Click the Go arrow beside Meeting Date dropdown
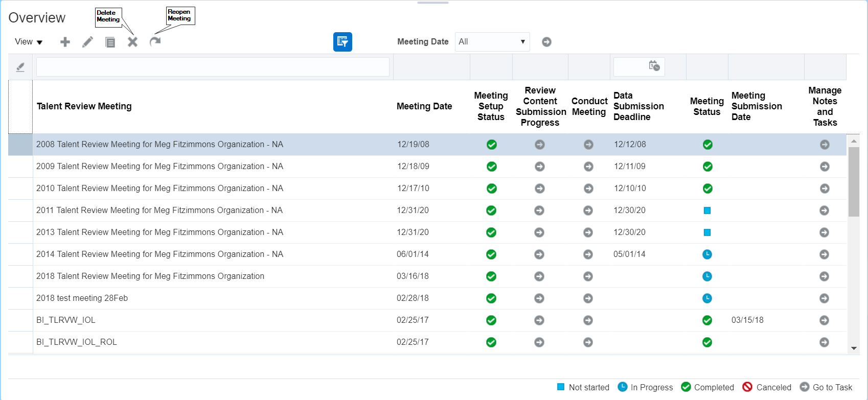Image resolution: width=868 pixels, height=400 pixels. [x=546, y=42]
